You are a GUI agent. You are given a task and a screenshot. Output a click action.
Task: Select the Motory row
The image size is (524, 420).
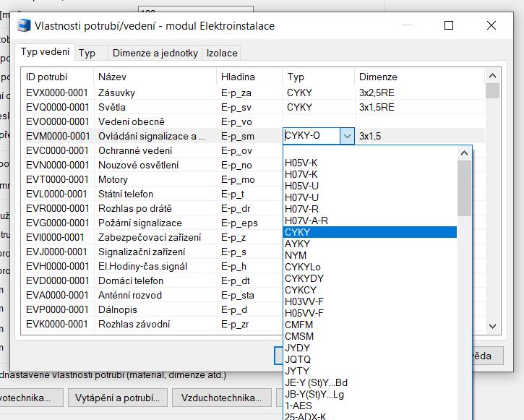[x=153, y=179]
